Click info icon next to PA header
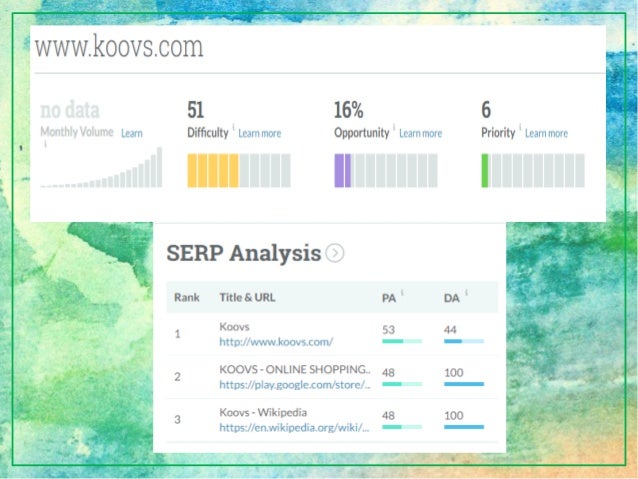638x479 pixels. tap(402, 292)
